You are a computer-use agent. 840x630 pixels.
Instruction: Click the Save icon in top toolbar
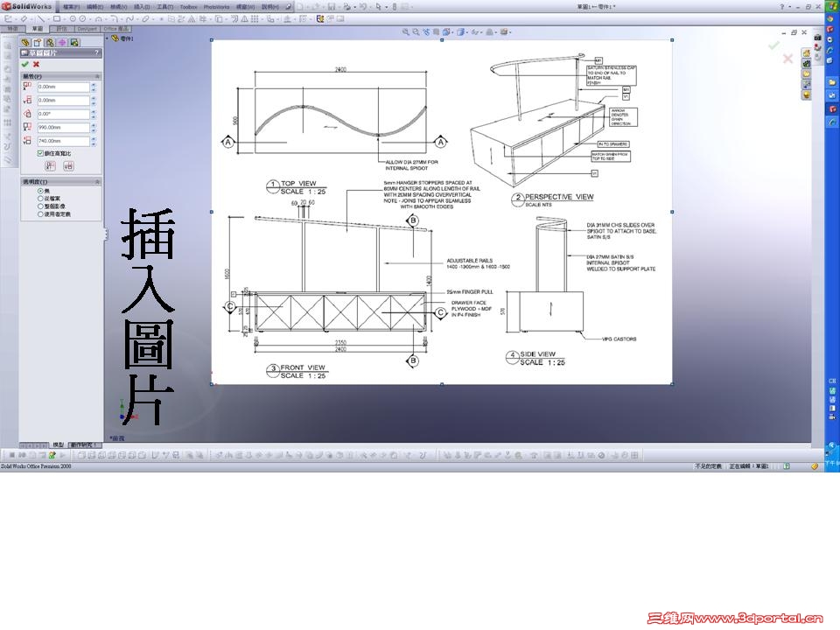332,7
